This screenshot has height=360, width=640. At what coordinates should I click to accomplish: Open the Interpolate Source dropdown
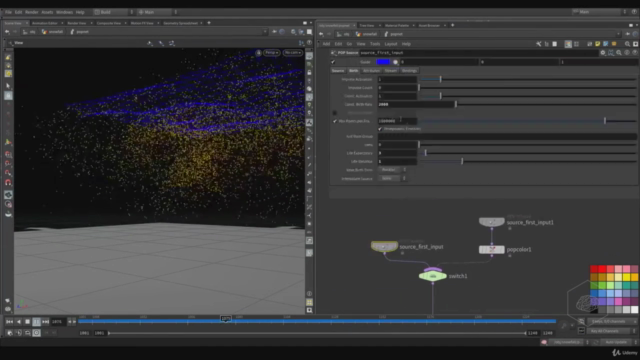(x=391, y=178)
